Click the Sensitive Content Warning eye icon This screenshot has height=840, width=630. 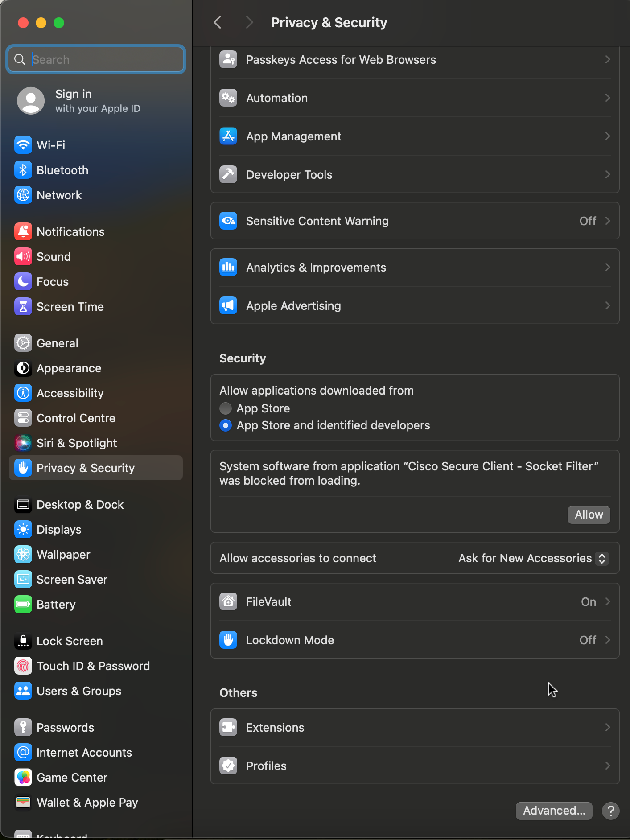(x=228, y=221)
